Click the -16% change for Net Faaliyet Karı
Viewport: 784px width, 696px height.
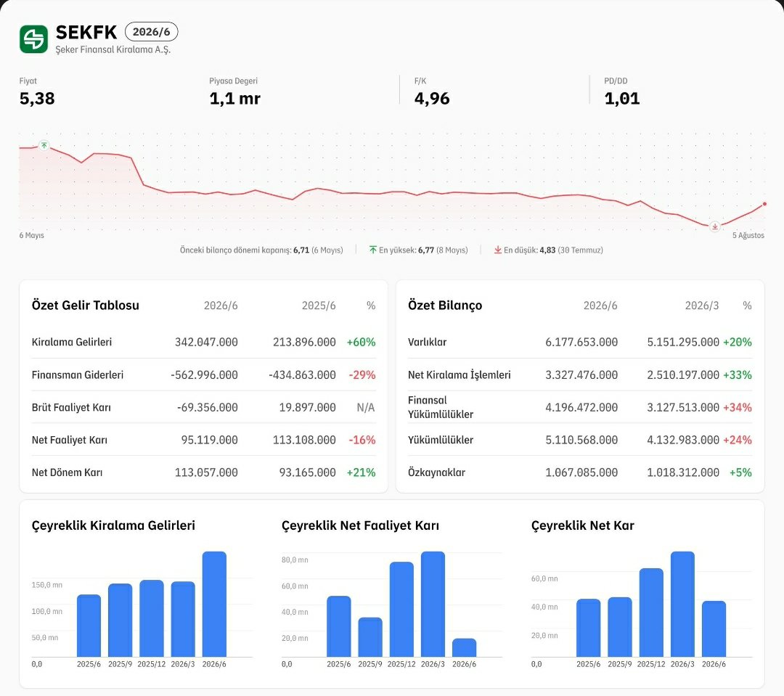pyautogui.click(x=362, y=440)
